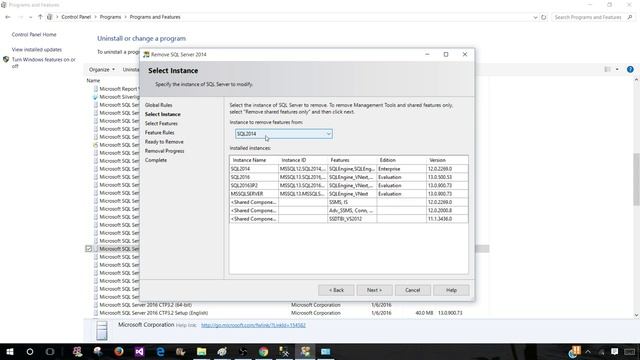640x360 pixels.
Task: Open address bar history dropdown
Action: tap(535, 17)
